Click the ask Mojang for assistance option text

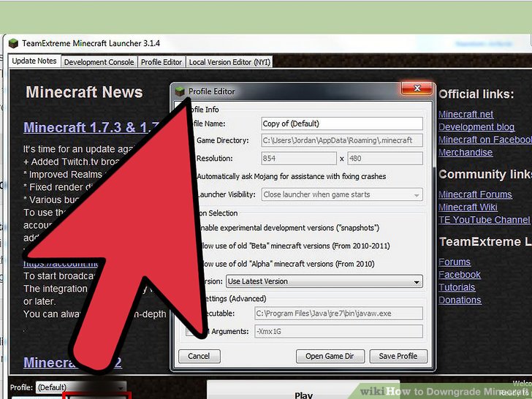tap(291, 176)
